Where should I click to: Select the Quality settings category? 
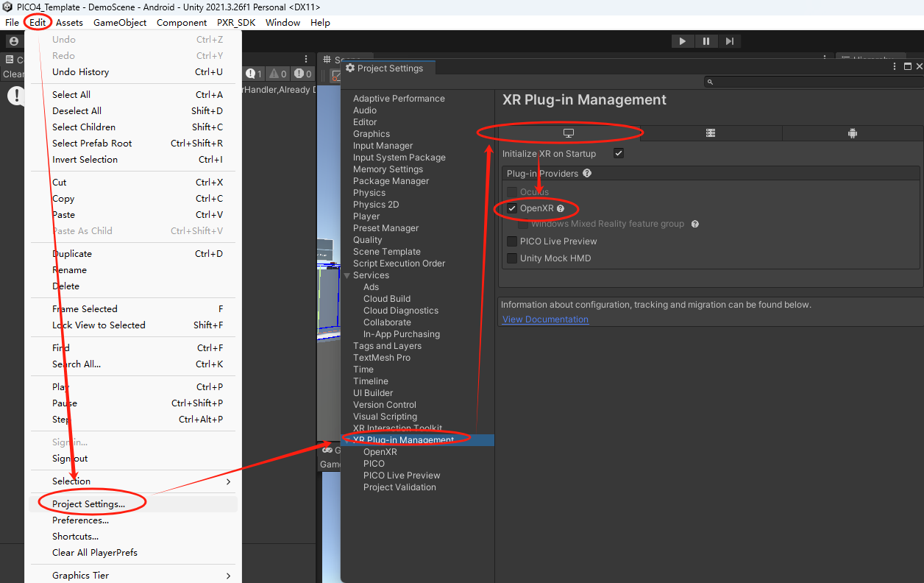pos(367,240)
